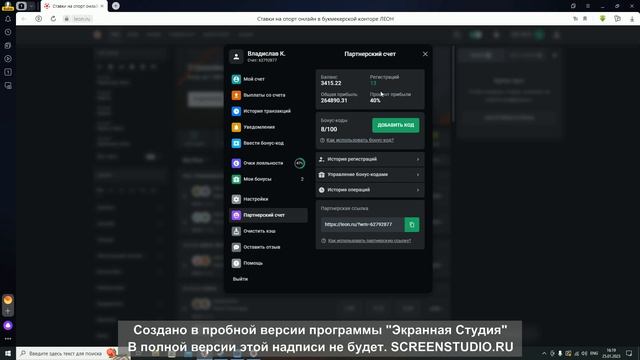Open 'Как использовать партнерскую ссылку?' link
The height and width of the screenshot is (360, 640).
point(369,241)
